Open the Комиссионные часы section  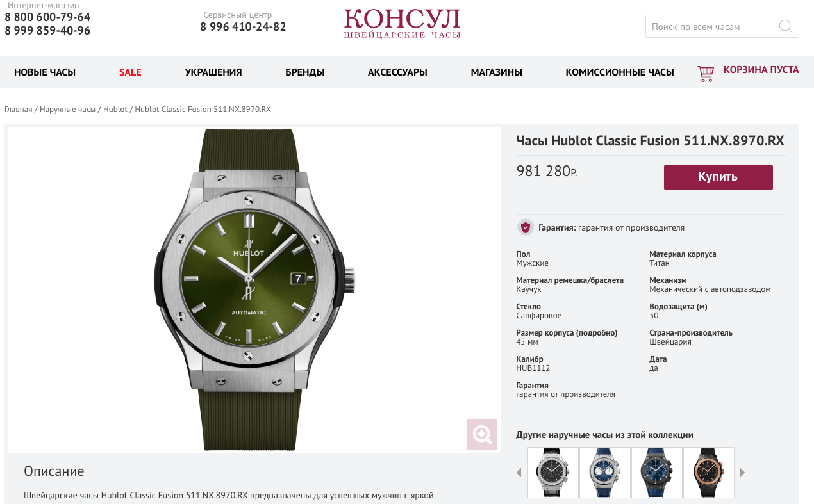[x=620, y=72]
